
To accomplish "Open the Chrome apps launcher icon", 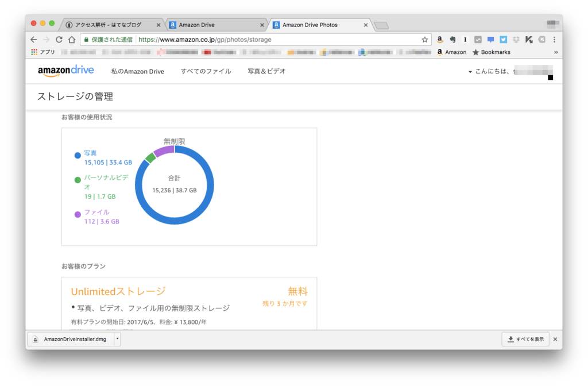I will tap(33, 52).
